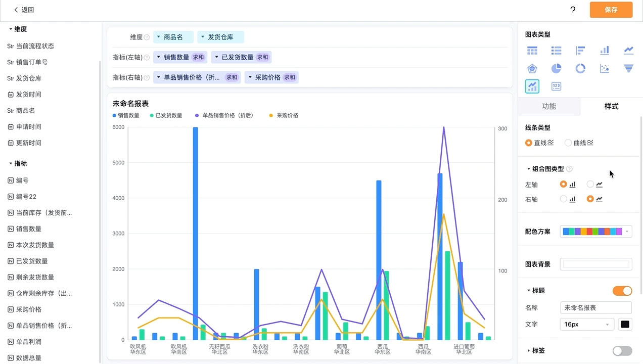Select the number card (123) chart type
This screenshot has width=643, height=364.
click(557, 86)
